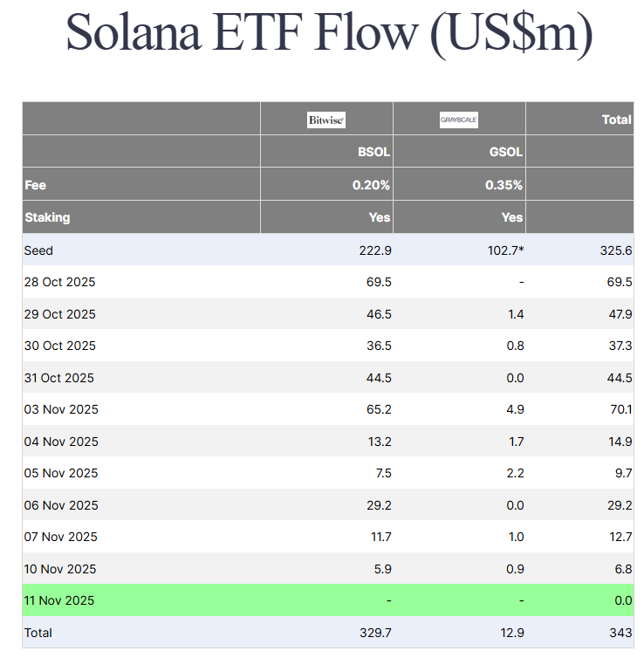Click the Staking row label
This screenshot has height=658, width=644.
coord(47,217)
